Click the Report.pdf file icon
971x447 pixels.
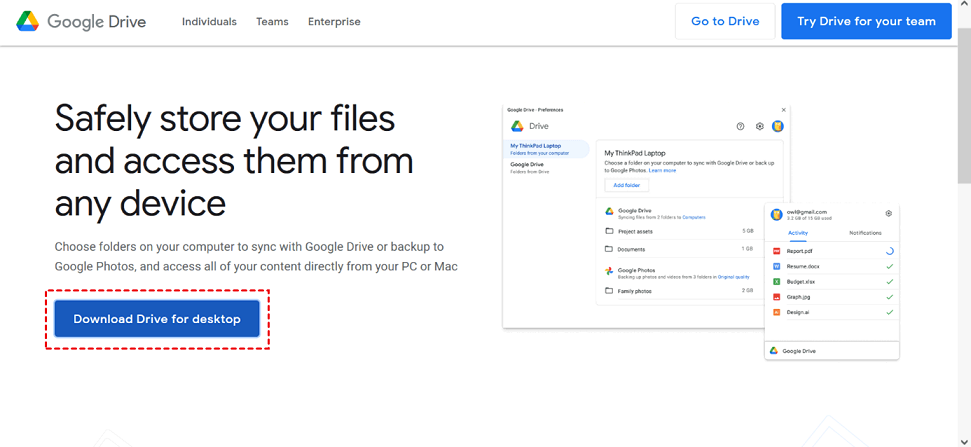pos(776,251)
